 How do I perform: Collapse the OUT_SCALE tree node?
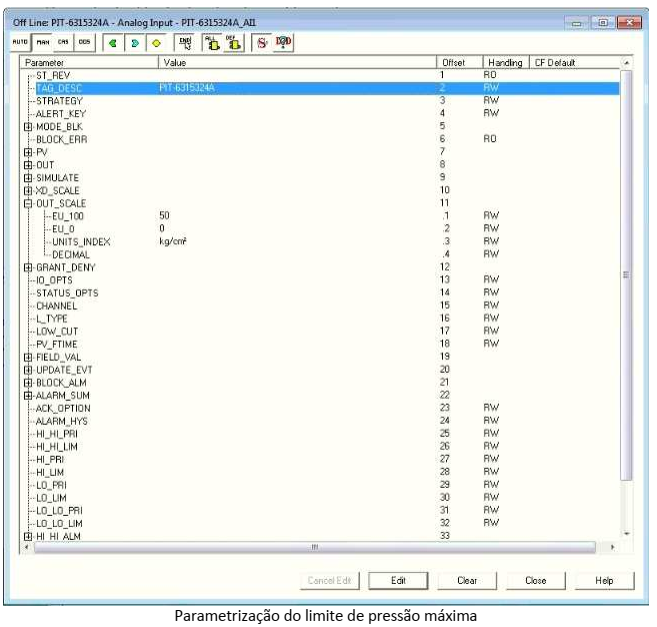[x=28, y=204]
